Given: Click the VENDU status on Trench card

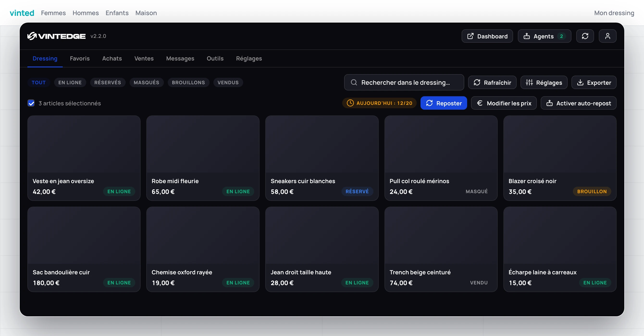Looking at the screenshot, I should point(479,282).
